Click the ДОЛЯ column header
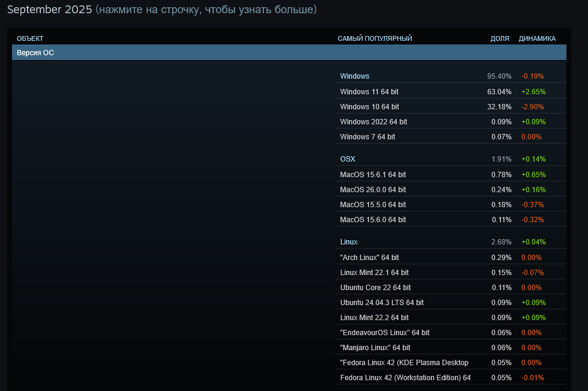The image size is (588, 391). pyautogui.click(x=500, y=38)
